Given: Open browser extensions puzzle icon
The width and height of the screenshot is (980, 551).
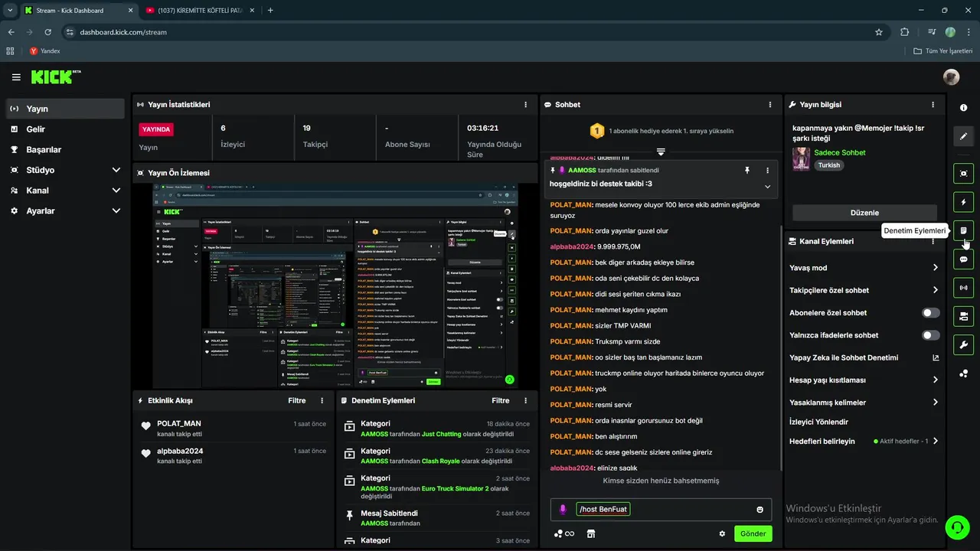Looking at the screenshot, I should tap(905, 32).
